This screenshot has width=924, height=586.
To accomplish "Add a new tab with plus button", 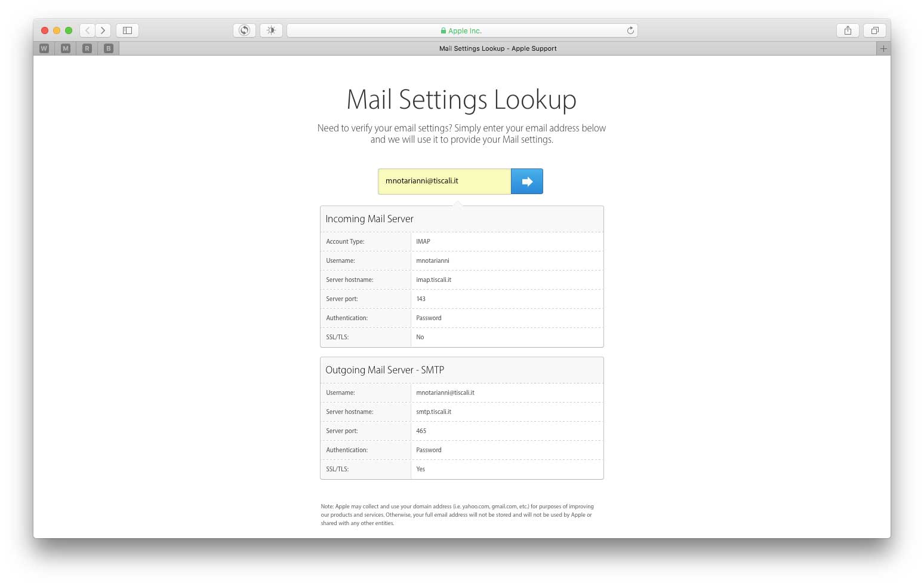I will tap(883, 48).
